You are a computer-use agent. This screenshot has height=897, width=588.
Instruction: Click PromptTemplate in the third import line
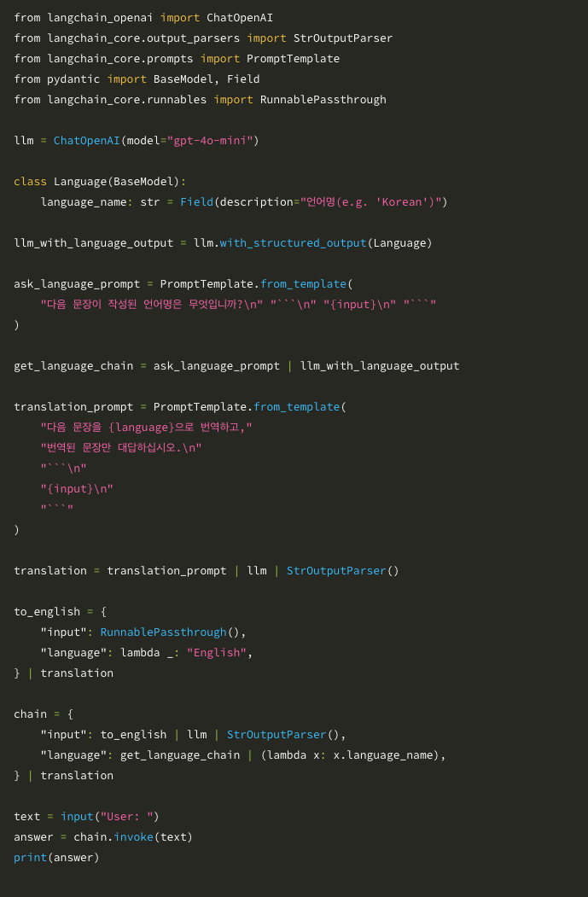click(x=293, y=59)
